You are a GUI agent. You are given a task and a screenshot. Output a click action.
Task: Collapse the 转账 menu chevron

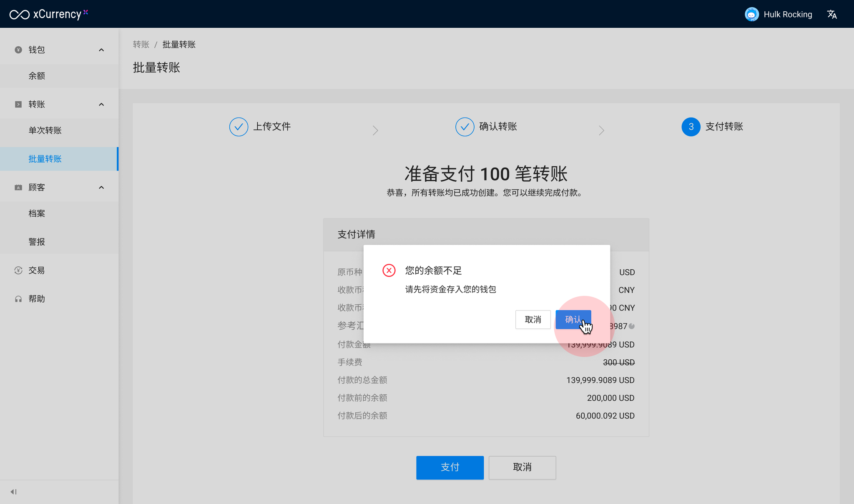[x=101, y=104]
